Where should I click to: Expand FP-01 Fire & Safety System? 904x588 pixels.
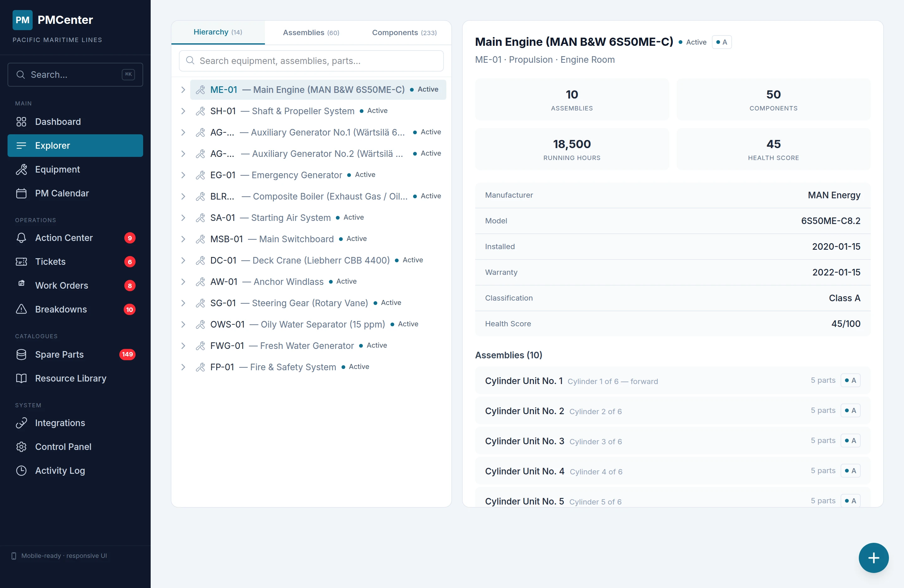coord(183,367)
